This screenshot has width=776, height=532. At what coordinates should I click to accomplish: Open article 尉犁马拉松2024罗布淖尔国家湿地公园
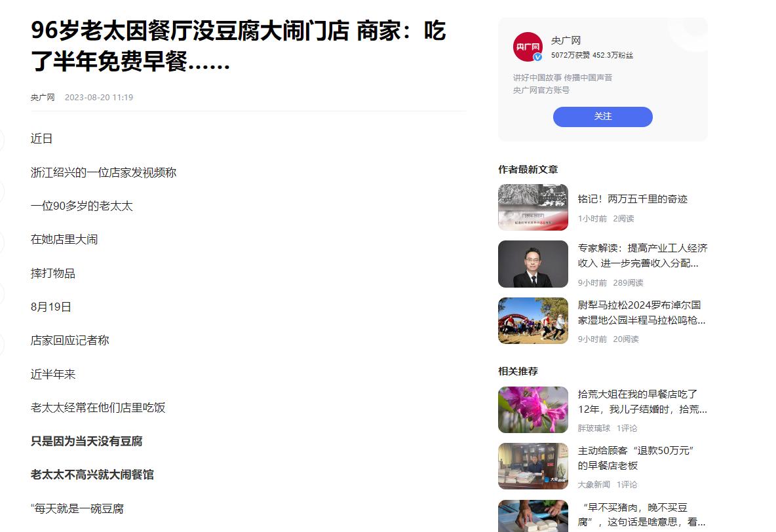click(642, 313)
